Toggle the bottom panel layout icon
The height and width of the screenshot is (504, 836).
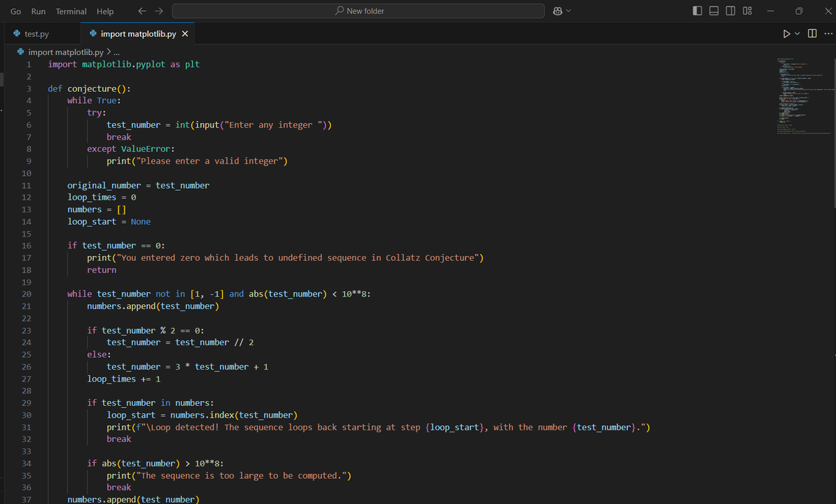[x=714, y=11]
